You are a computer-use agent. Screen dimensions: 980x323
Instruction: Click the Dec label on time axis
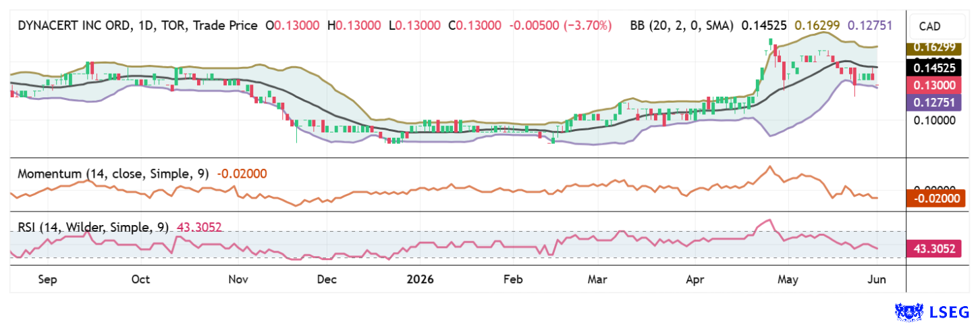click(x=327, y=279)
